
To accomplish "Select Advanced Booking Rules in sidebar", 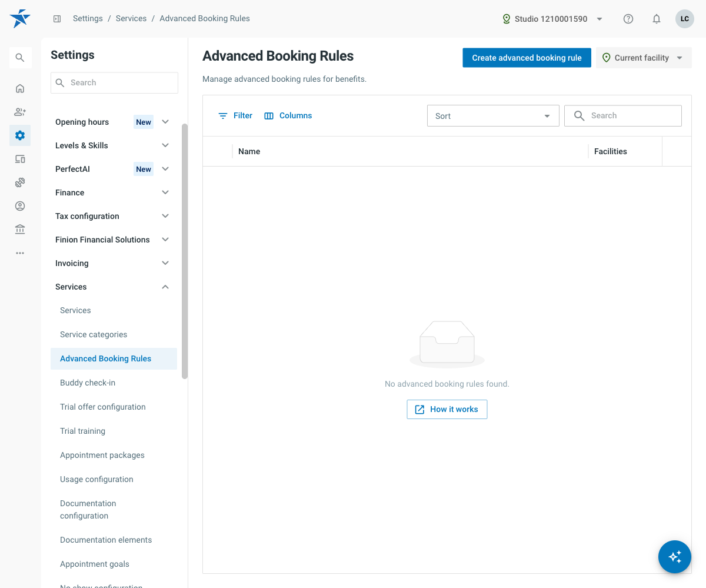I will pyautogui.click(x=114, y=358).
